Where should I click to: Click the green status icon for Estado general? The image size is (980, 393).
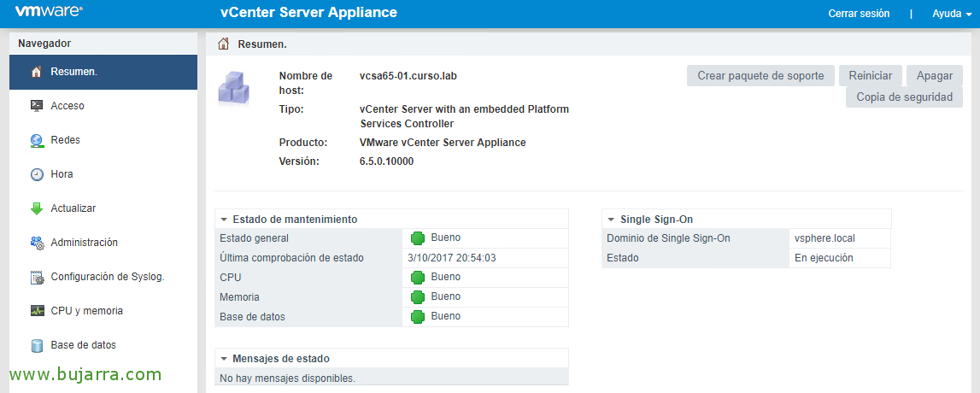coord(418,238)
